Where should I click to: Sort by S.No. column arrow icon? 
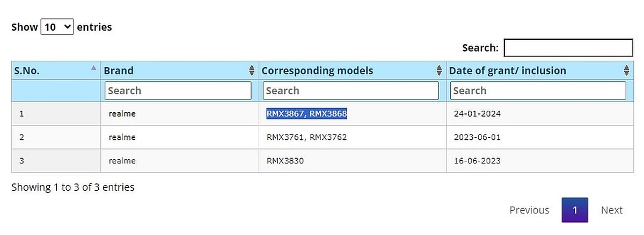(93, 68)
